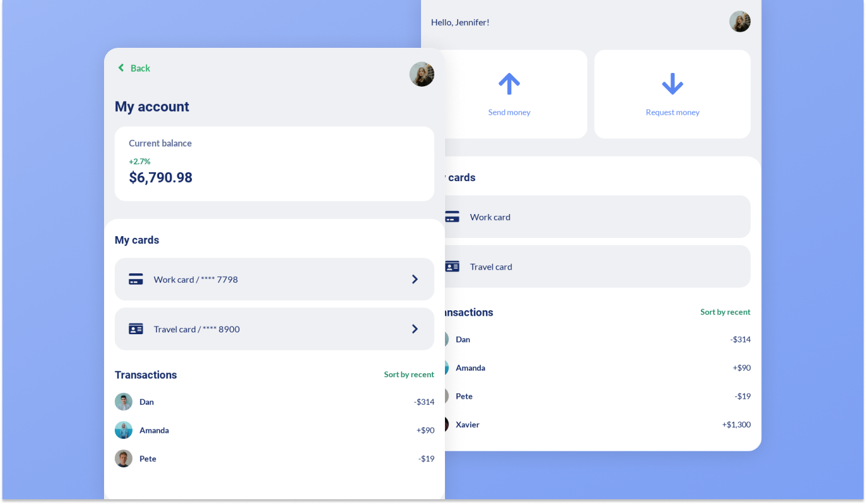
Task: Select the Transactions section header
Action: pyautogui.click(x=145, y=375)
